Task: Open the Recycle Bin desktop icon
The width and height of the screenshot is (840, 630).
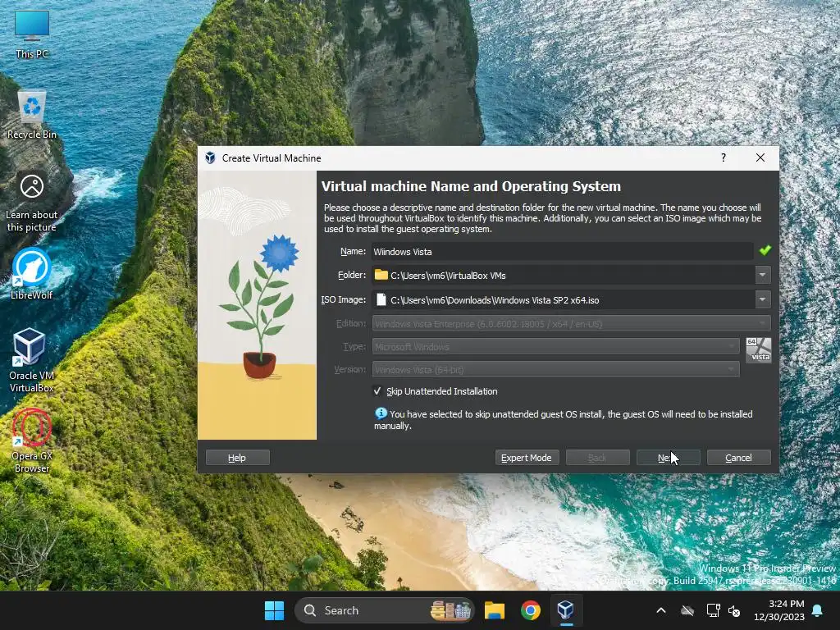Action: tap(32, 115)
